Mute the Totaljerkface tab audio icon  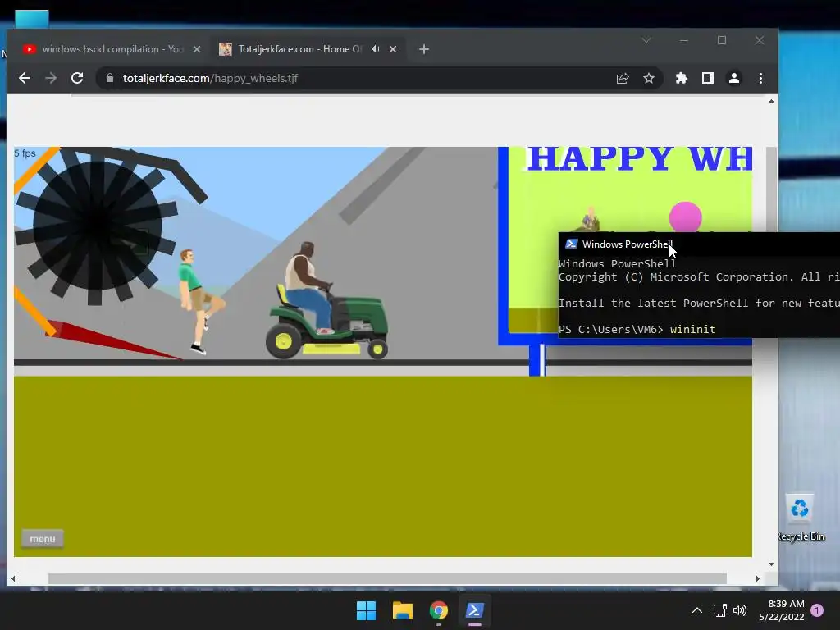(x=376, y=48)
